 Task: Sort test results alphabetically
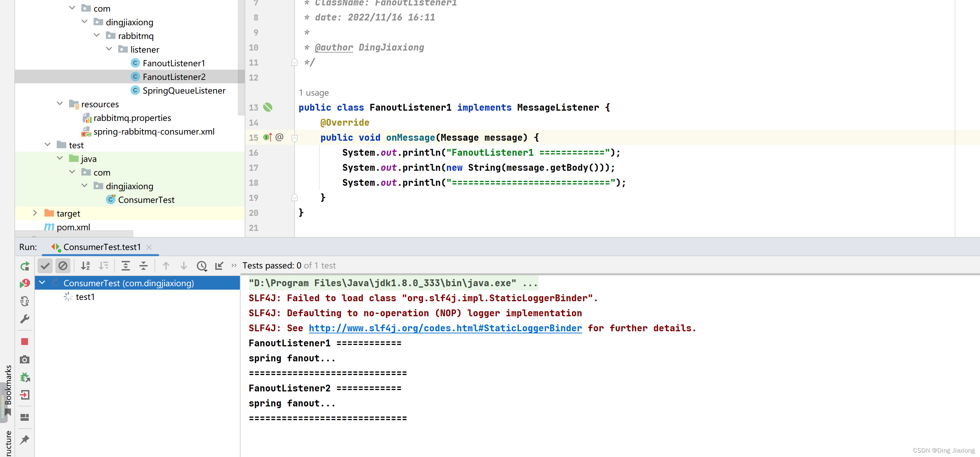[x=85, y=266]
